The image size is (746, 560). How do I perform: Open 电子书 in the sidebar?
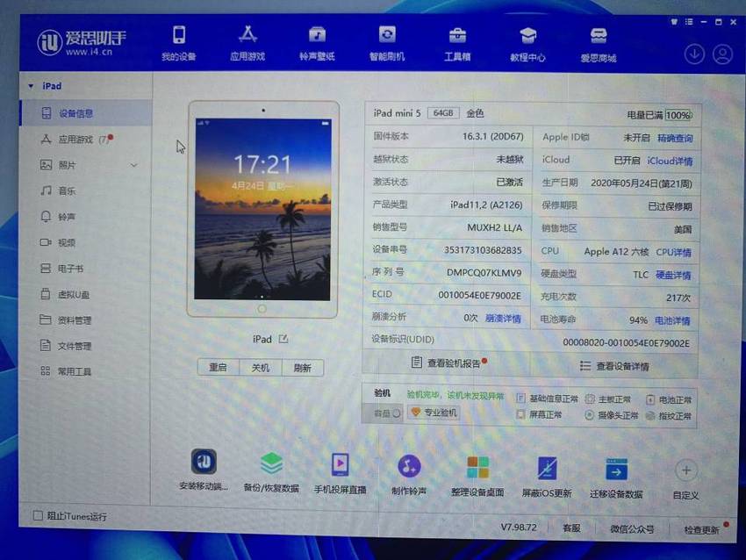coord(70,269)
